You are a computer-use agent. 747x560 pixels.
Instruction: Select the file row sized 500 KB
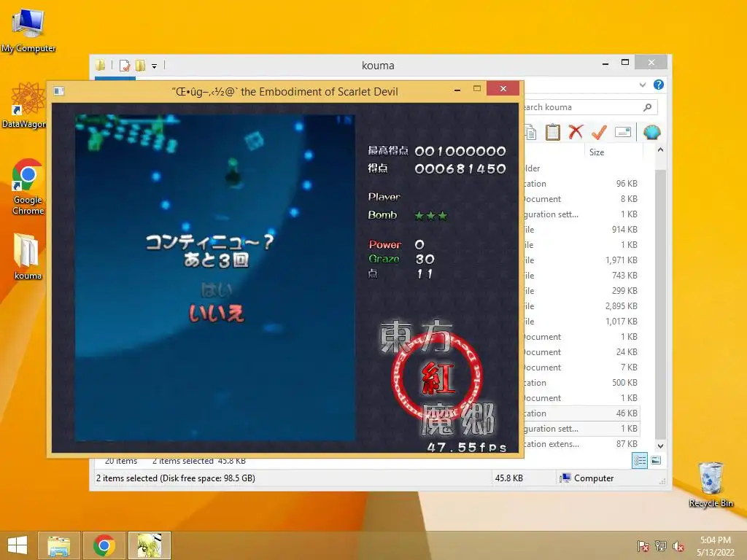point(581,382)
